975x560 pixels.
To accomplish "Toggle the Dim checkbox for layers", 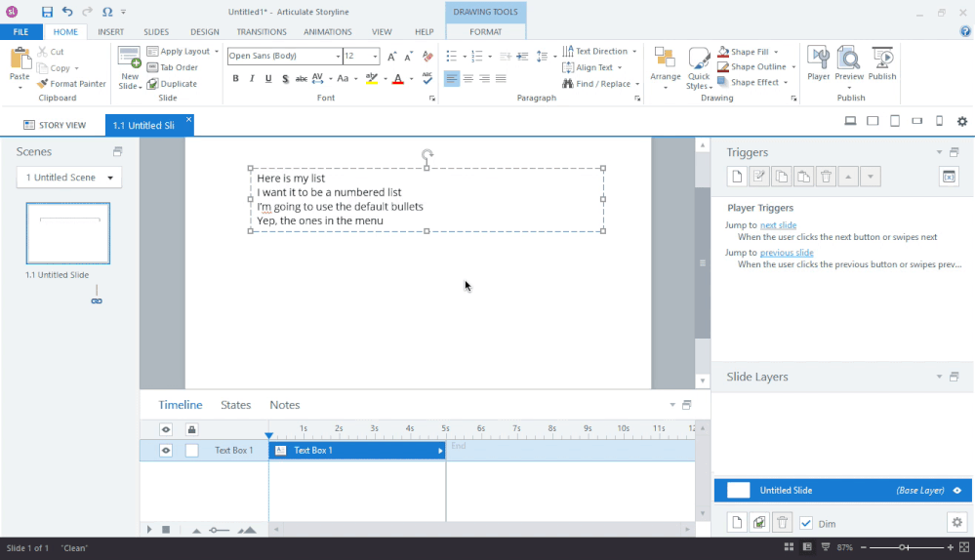I will pyautogui.click(x=806, y=524).
